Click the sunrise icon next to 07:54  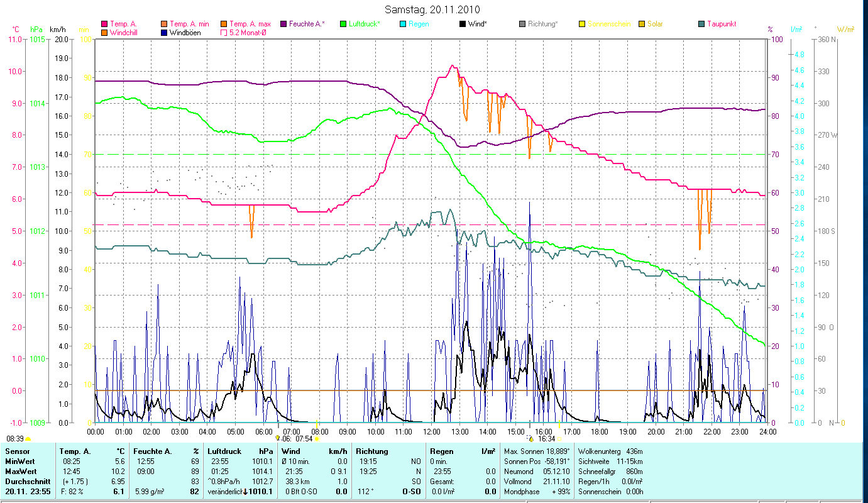317,439
